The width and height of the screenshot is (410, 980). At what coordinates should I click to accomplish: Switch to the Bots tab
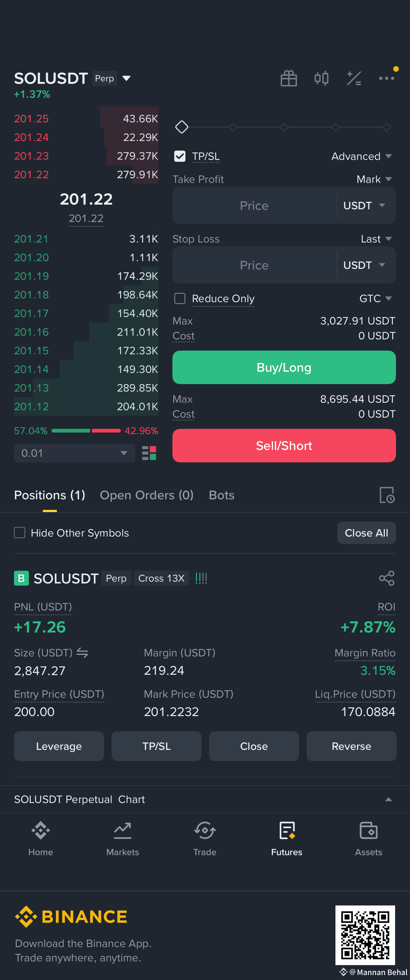[221, 495]
